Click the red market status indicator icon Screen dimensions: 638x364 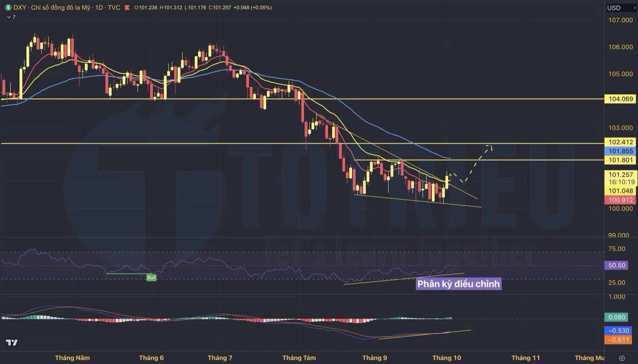click(127, 8)
